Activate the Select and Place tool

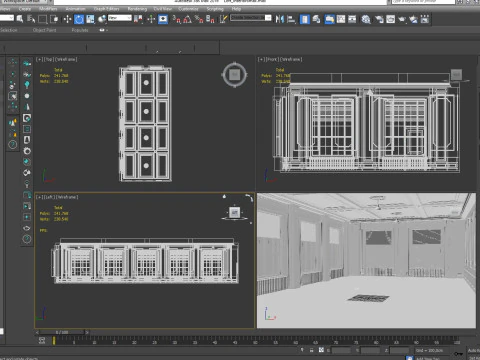pos(102,19)
